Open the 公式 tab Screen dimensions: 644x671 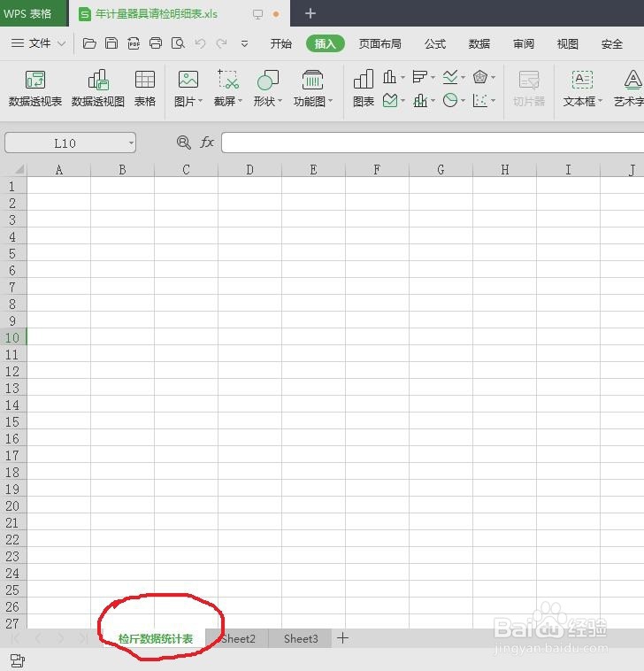(435, 43)
